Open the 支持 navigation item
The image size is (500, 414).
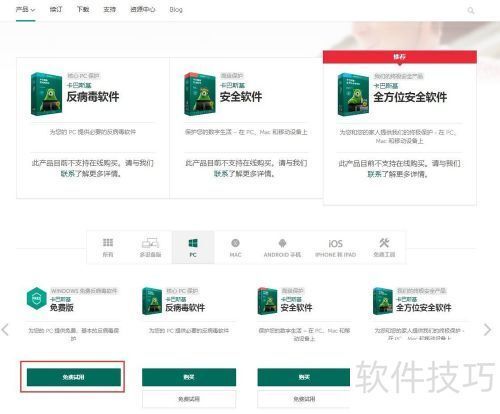point(110,9)
